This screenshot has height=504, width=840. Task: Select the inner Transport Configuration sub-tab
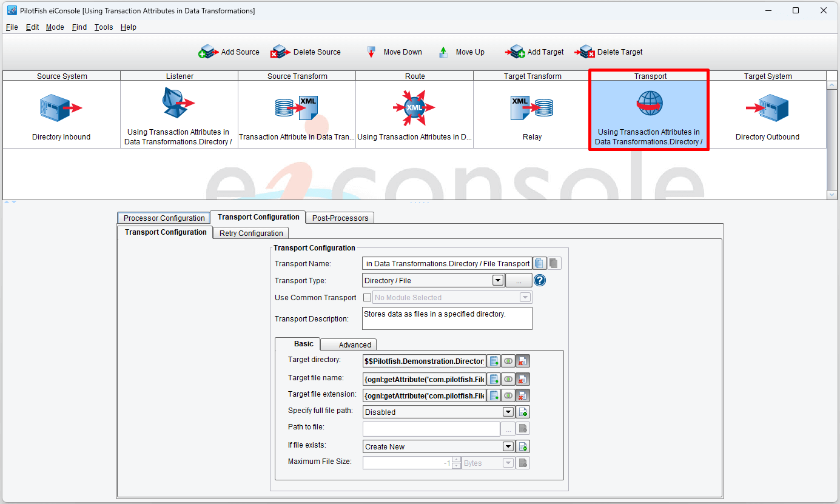coord(166,232)
